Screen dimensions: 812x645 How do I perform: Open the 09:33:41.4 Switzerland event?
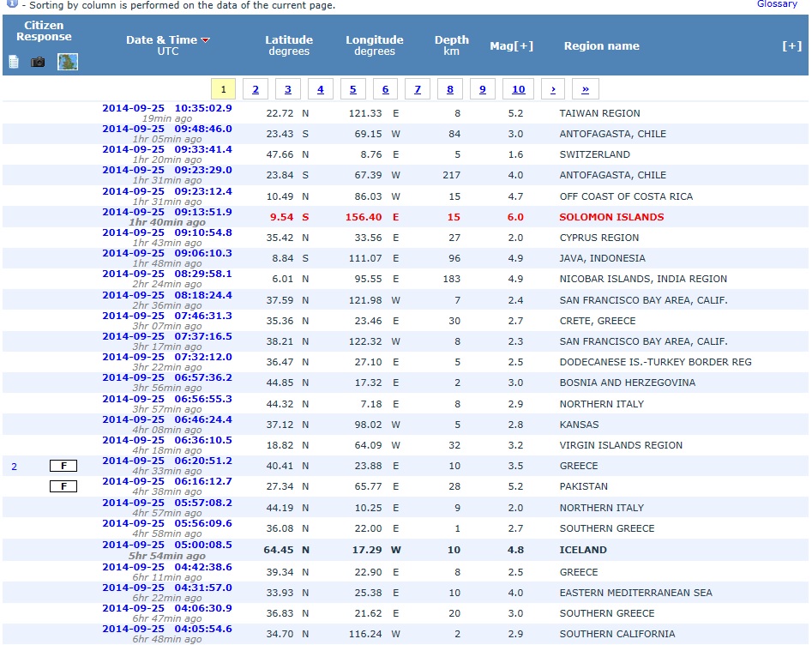coord(166,150)
